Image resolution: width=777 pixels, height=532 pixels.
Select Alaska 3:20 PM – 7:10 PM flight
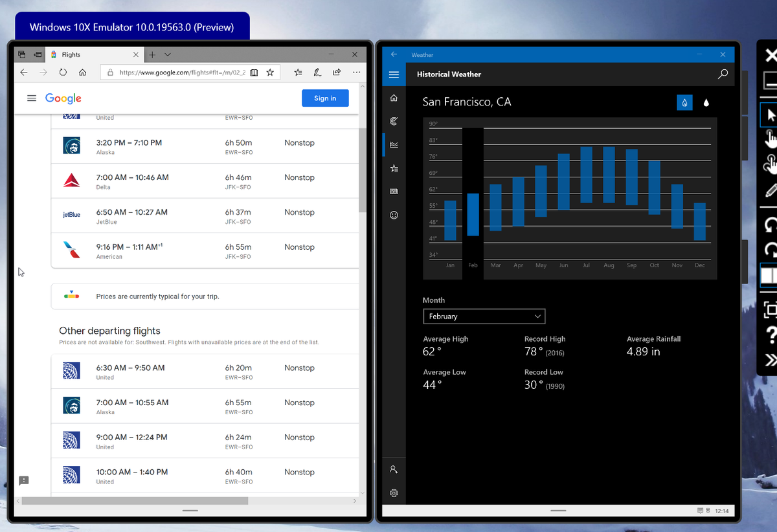[205, 146]
